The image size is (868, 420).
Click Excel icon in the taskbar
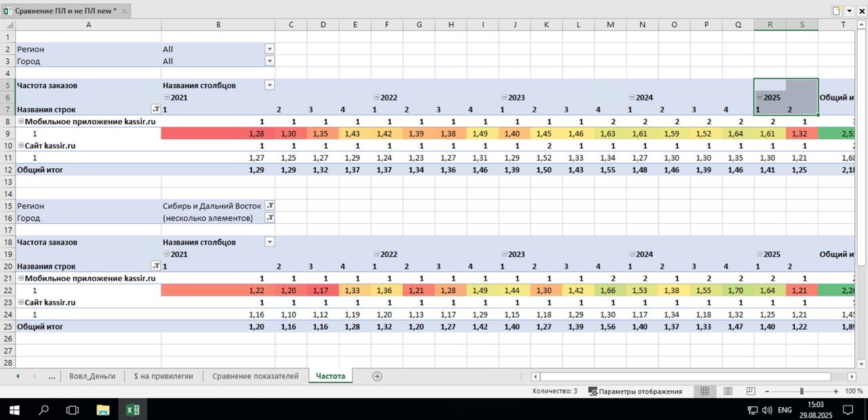coord(132,410)
